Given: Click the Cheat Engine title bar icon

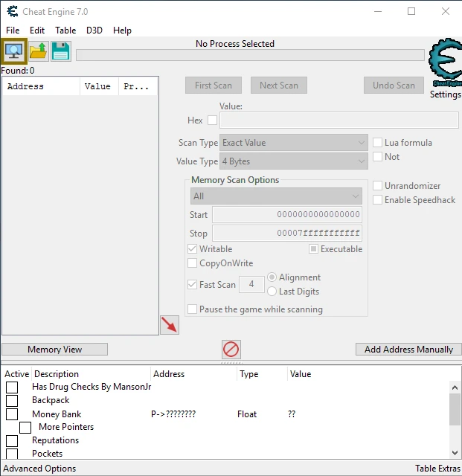Looking at the screenshot, I should click(13, 12).
